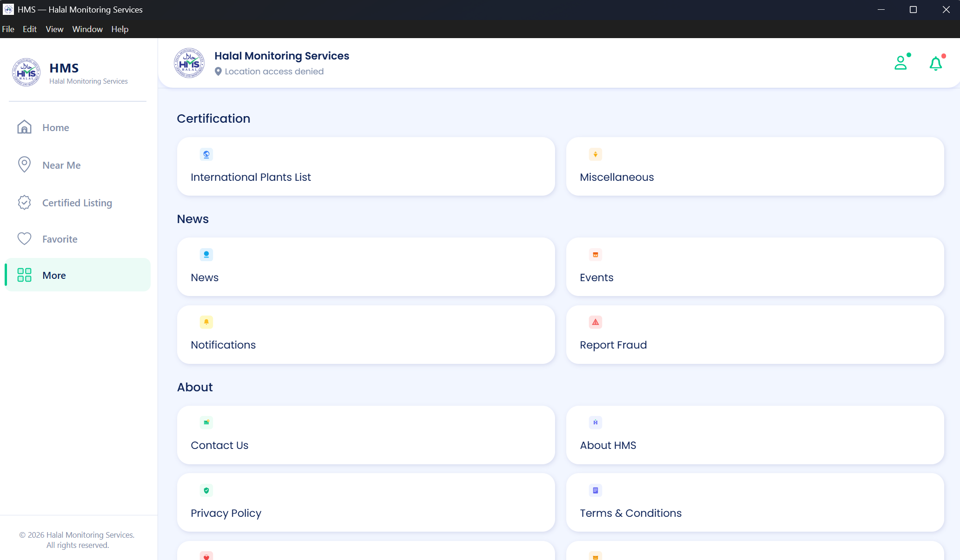Open the View menu
Image resolution: width=960 pixels, height=560 pixels.
coord(54,29)
